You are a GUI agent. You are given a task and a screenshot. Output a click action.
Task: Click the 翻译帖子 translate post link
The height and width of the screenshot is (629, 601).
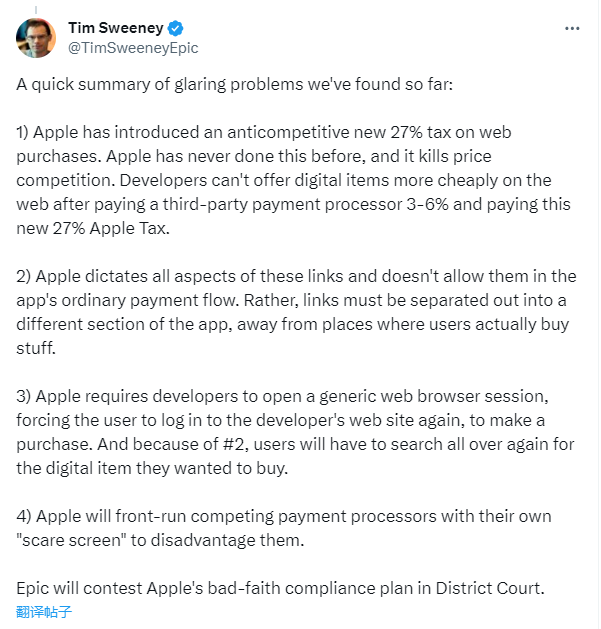coord(44,612)
